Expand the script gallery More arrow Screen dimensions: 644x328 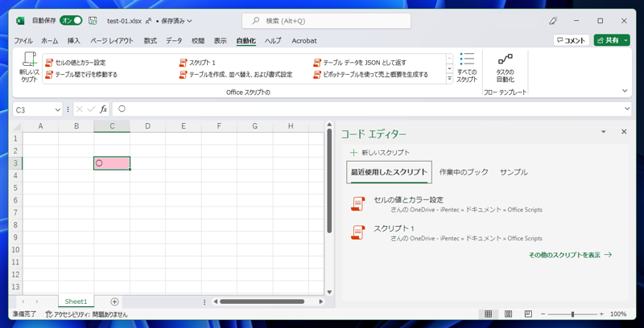pos(449,78)
